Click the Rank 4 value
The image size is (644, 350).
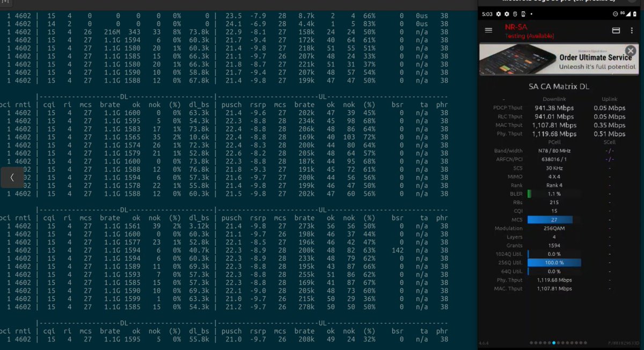point(554,185)
